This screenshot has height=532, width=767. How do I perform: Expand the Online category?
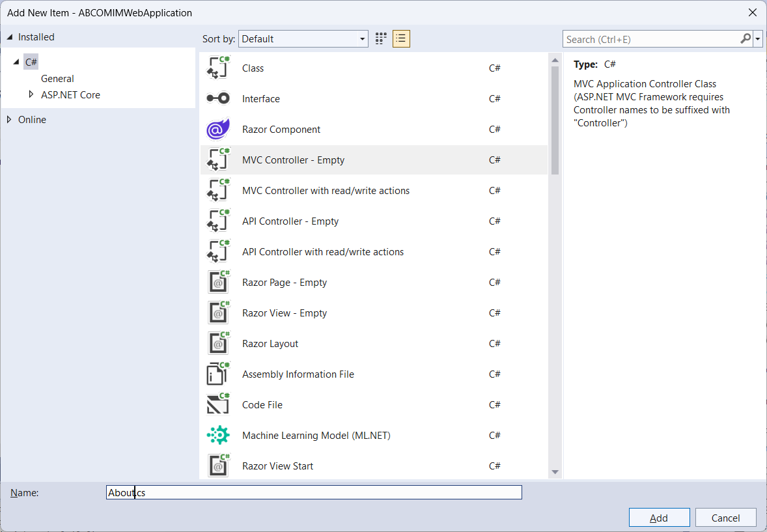(9, 120)
